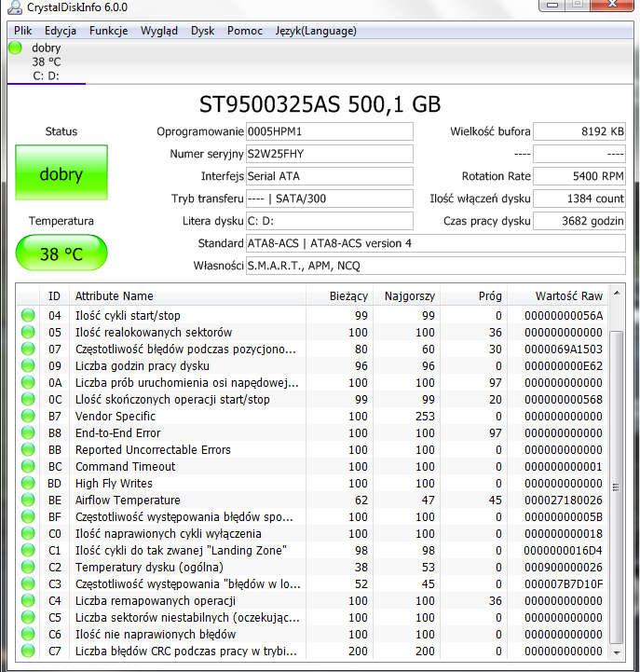Click the Litera dysku field C: D:
The height and width of the screenshot is (672, 640).
click(x=330, y=221)
